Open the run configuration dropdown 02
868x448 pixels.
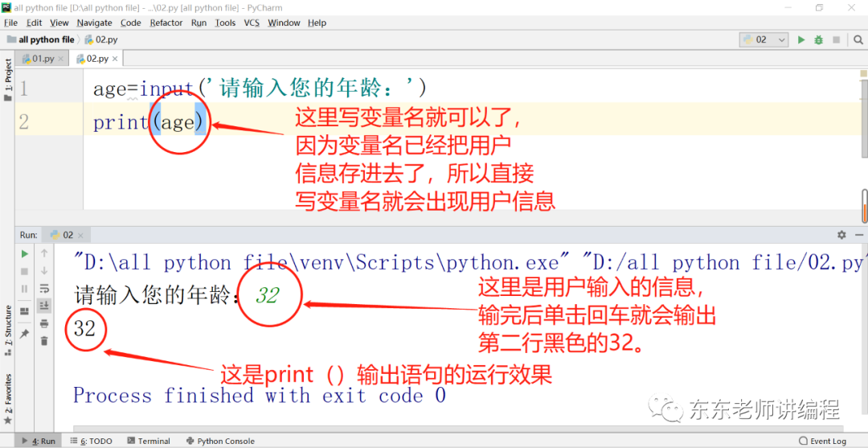pyautogui.click(x=764, y=40)
